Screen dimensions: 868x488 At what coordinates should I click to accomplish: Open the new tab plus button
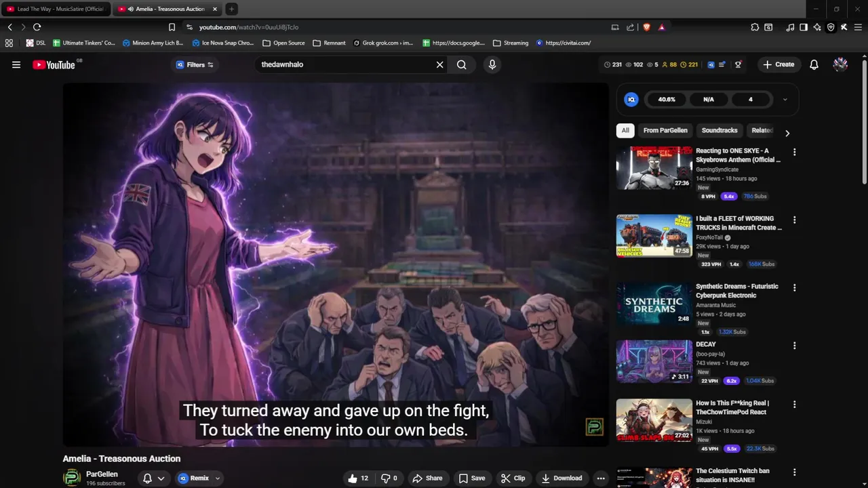(231, 9)
